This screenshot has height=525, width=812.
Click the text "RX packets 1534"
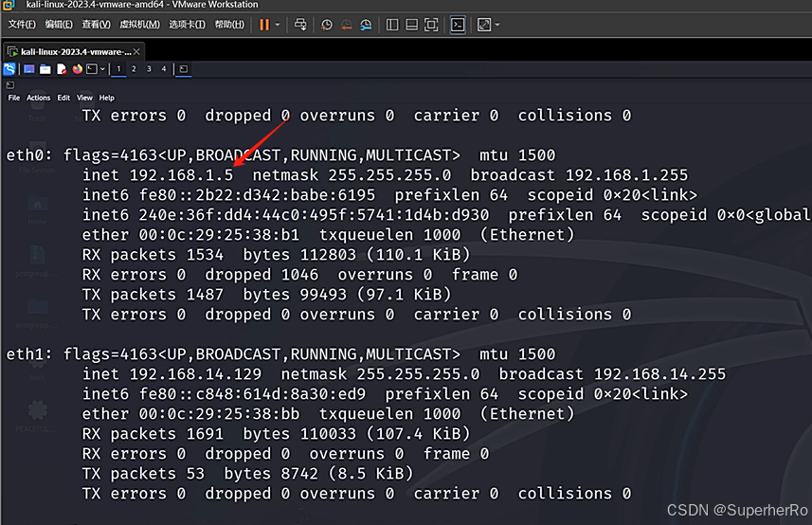tap(153, 255)
